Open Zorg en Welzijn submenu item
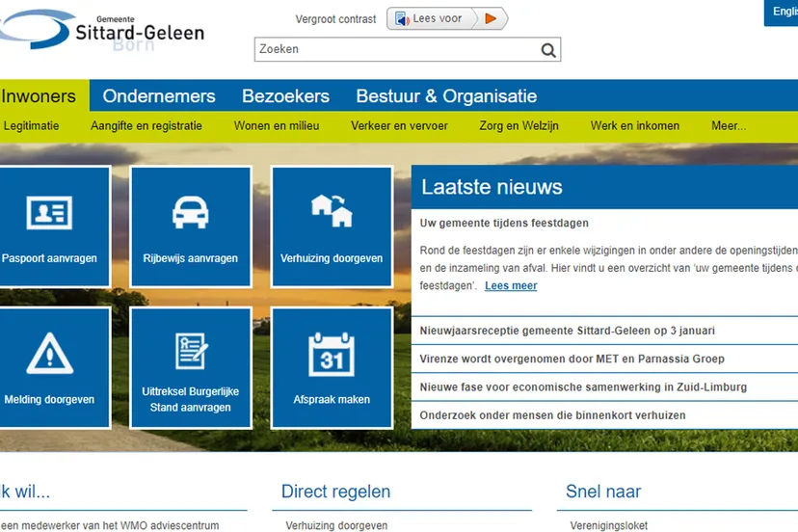Viewport: 798px width, 532px height. pos(519,125)
